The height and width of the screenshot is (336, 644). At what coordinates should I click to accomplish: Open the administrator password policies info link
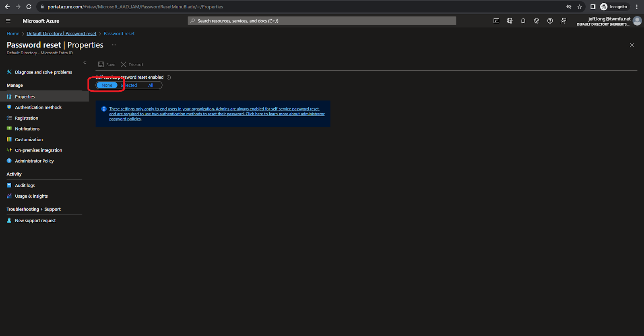[x=217, y=114]
